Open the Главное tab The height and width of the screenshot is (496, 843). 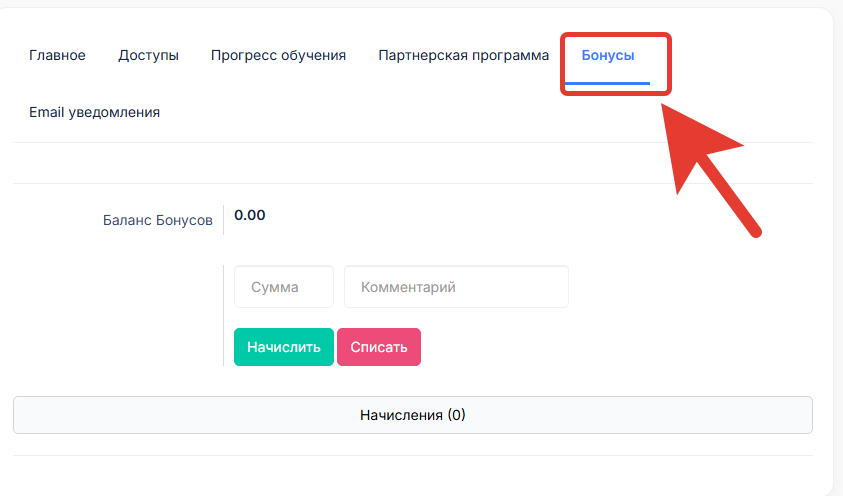click(57, 55)
